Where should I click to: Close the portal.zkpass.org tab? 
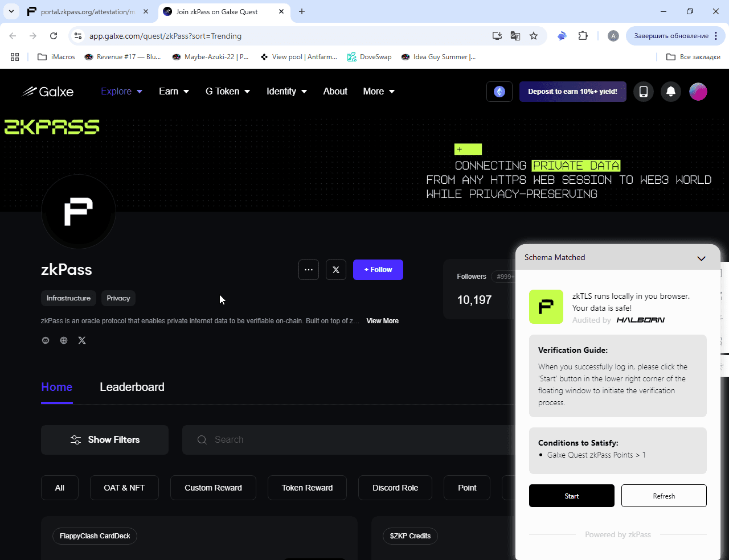point(146,11)
